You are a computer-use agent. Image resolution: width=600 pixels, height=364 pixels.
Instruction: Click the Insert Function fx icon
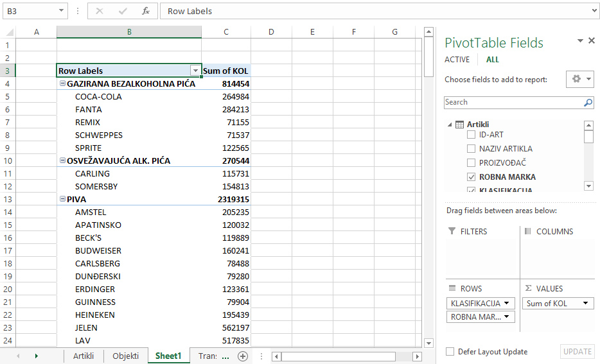click(x=146, y=11)
